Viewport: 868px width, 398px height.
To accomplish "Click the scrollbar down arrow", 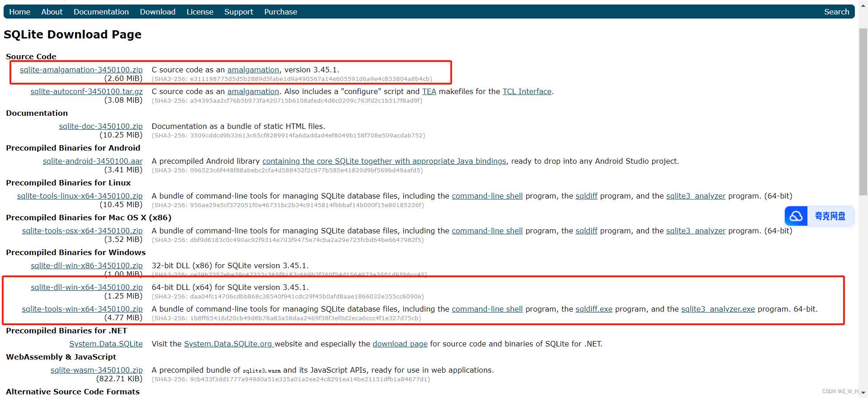I will click(863, 393).
